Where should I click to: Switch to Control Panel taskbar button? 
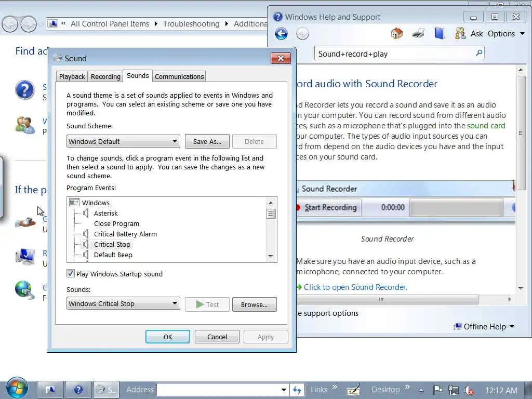(x=50, y=390)
